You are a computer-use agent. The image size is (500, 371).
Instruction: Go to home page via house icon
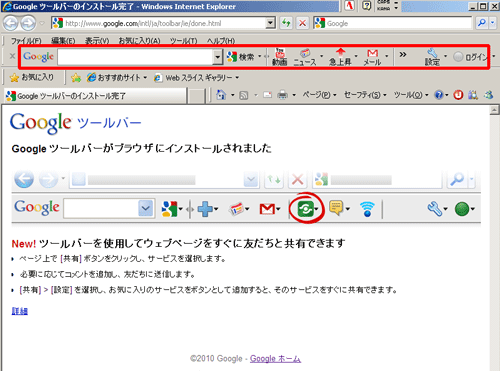point(221,95)
